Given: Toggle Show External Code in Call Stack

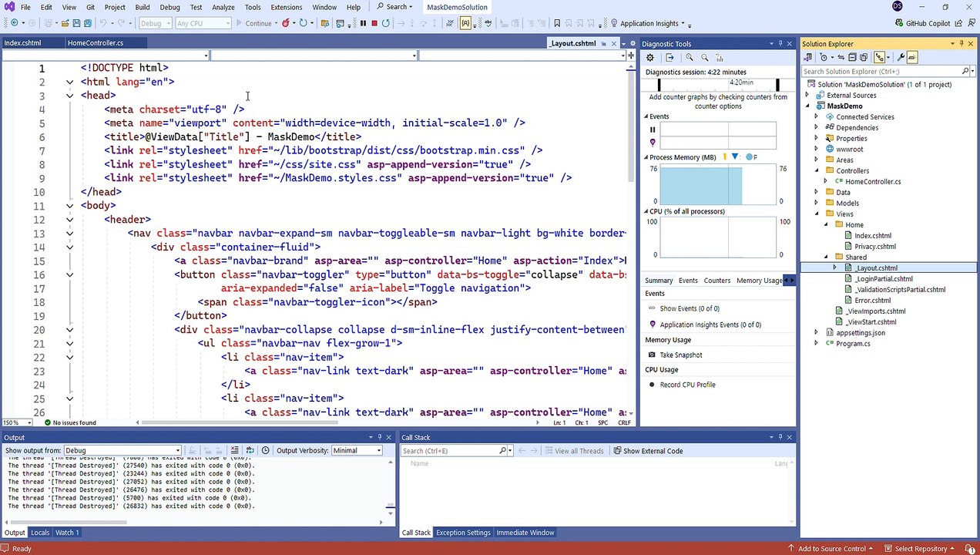Looking at the screenshot, I should click(x=648, y=451).
